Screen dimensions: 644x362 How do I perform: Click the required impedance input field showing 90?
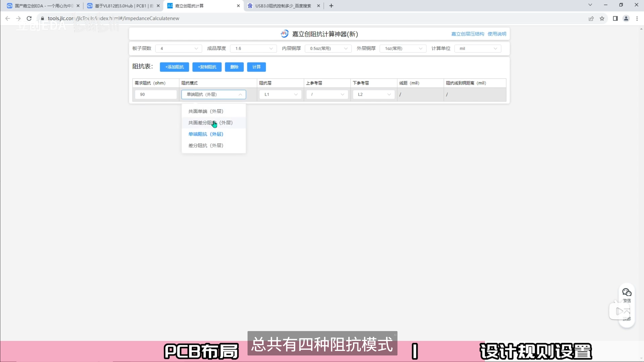click(156, 95)
